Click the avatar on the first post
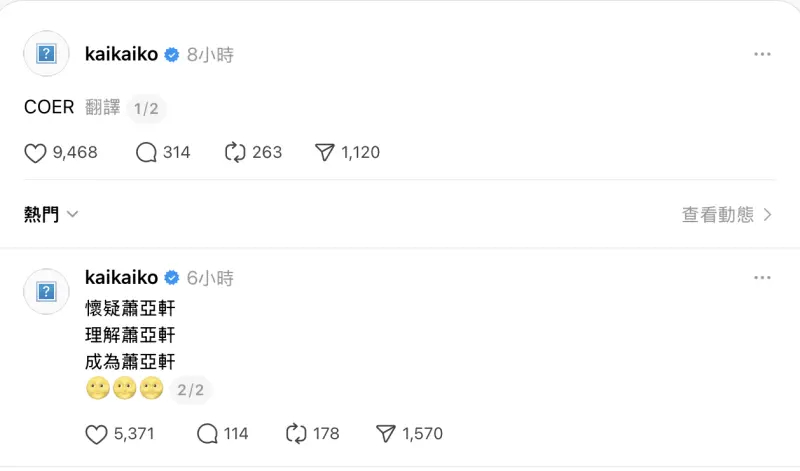 pos(46,55)
